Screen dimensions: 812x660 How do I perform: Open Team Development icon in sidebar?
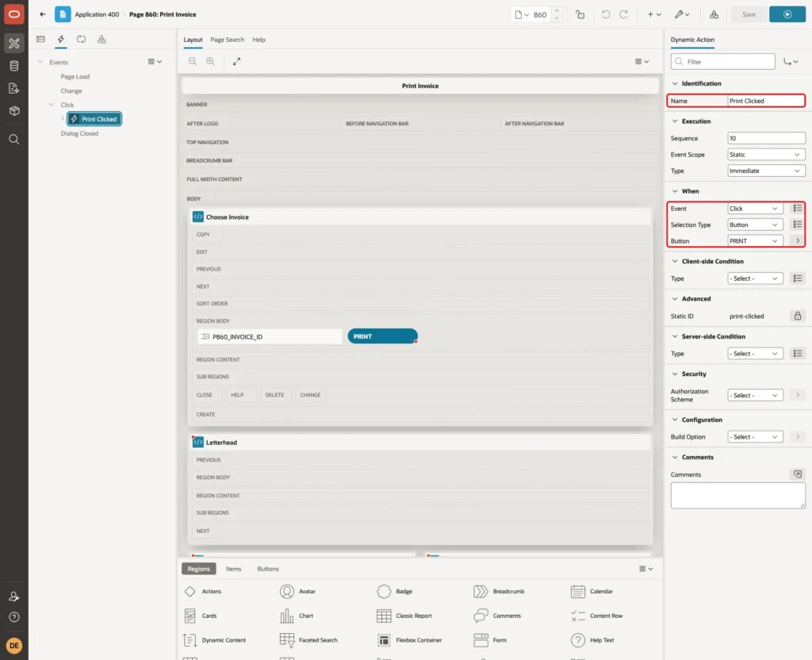pyautogui.click(x=14, y=89)
